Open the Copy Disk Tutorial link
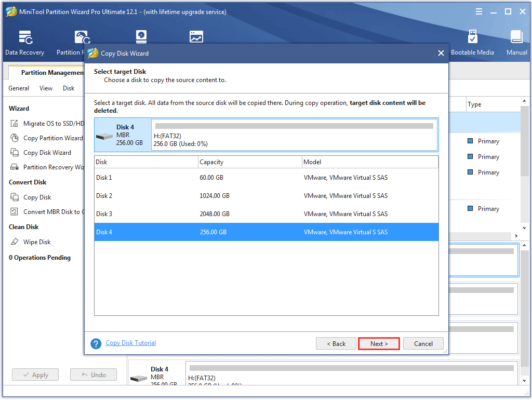This screenshot has height=400, width=532. click(130, 343)
